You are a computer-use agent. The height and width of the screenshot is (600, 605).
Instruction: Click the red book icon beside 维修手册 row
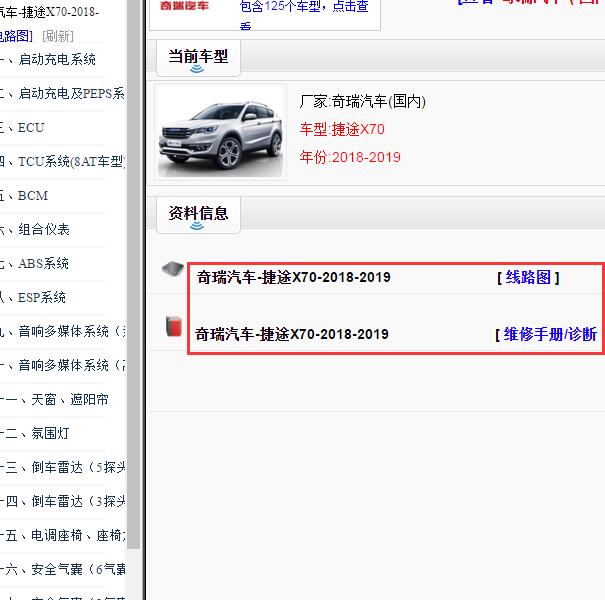point(174,326)
